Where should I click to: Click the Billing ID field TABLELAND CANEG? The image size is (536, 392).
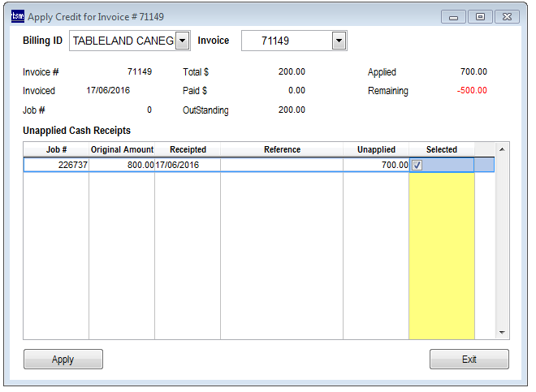pyautogui.click(x=123, y=41)
